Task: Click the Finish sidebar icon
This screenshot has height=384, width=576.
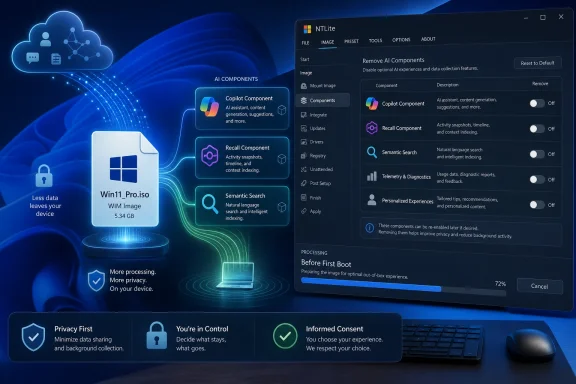Action: pos(304,198)
